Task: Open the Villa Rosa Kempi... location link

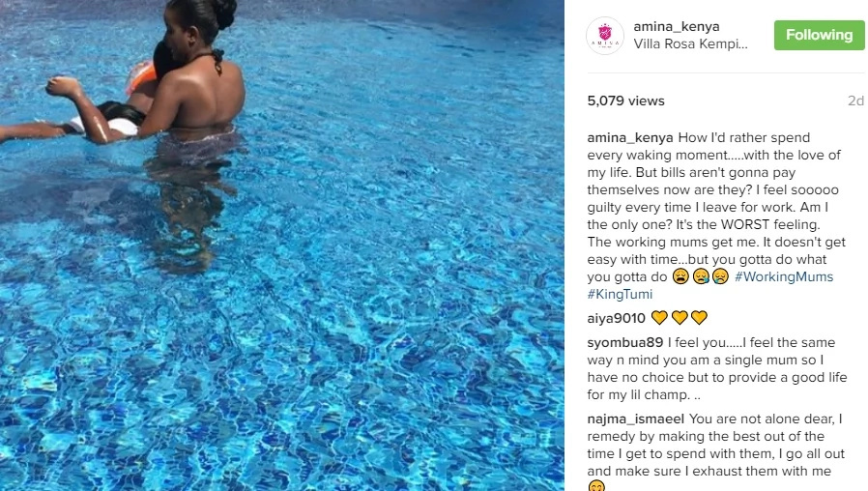Action: [x=690, y=43]
